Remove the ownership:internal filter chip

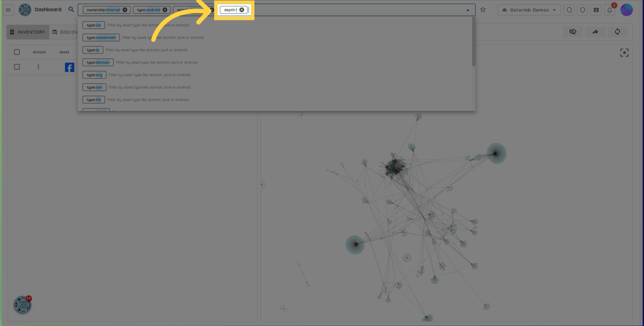click(x=125, y=10)
